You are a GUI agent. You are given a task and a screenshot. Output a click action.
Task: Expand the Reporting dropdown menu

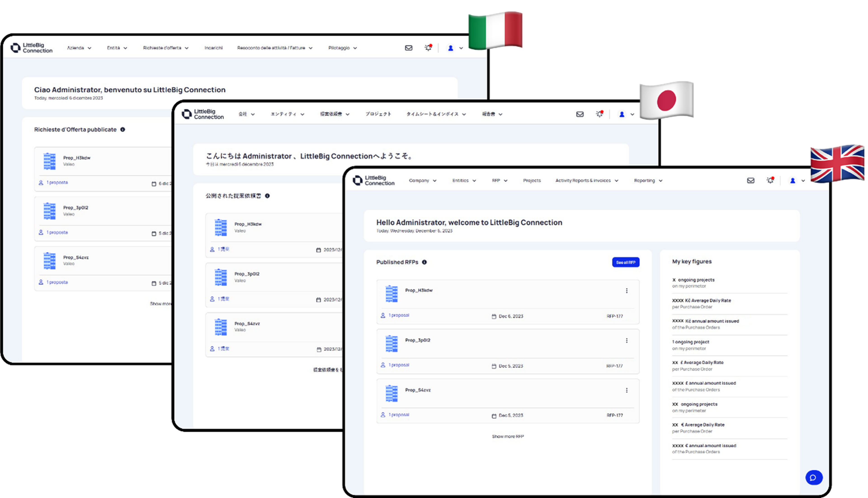[648, 181]
